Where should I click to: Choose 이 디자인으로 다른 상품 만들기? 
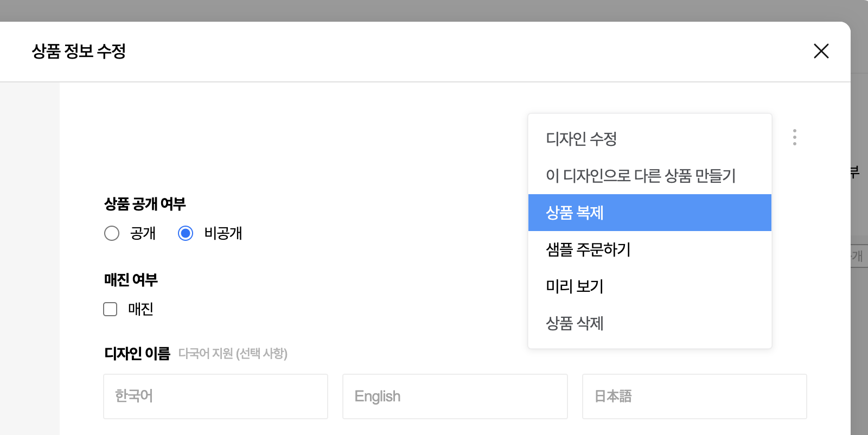coord(641,176)
